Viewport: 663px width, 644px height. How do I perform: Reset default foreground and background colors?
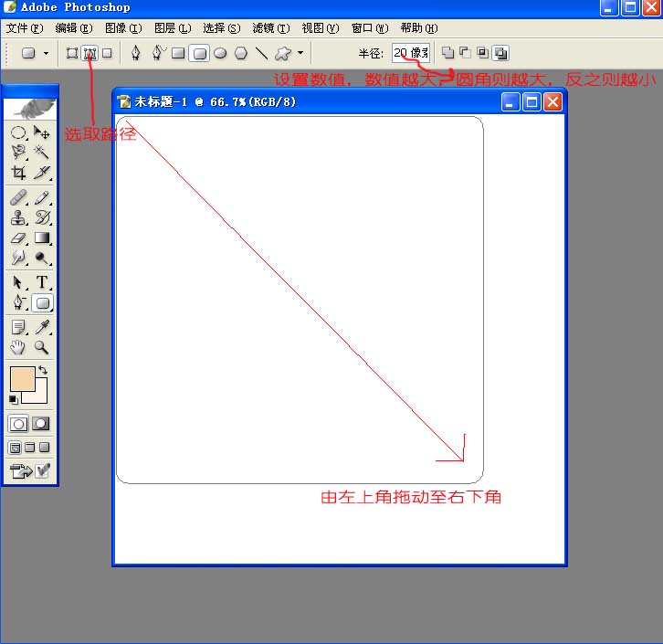[14, 399]
